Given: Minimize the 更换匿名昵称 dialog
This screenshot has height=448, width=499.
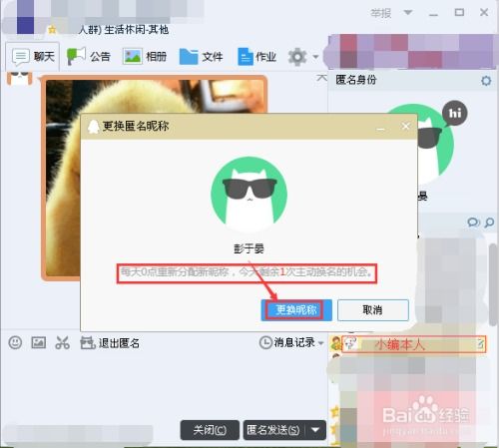Looking at the screenshot, I should pos(381,128).
